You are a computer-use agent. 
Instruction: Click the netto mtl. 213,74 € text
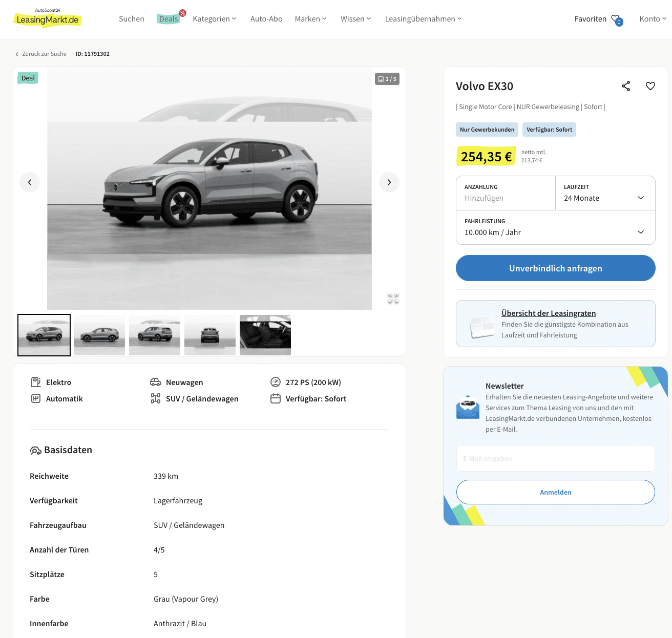point(534,156)
